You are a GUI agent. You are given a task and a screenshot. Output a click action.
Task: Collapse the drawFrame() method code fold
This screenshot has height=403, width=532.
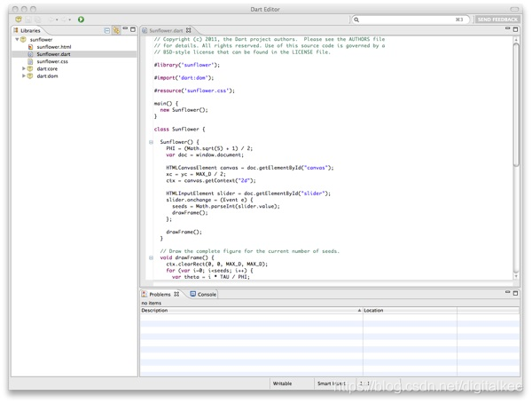(x=151, y=258)
